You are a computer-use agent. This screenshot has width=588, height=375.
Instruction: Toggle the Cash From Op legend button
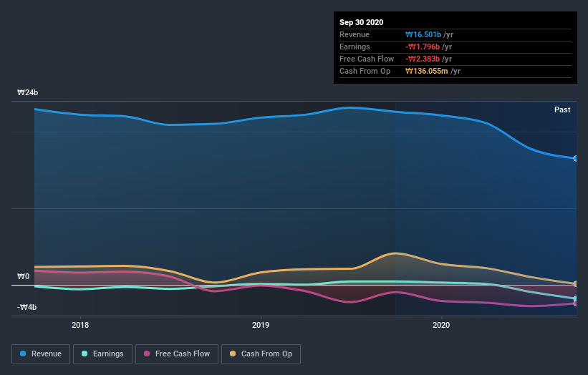point(261,354)
